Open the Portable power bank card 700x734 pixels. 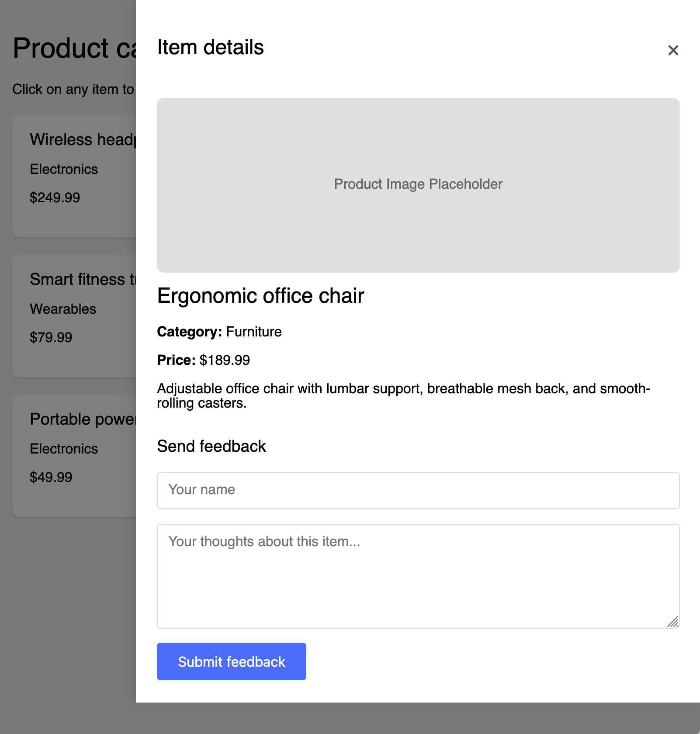pyautogui.click(x=74, y=456)
